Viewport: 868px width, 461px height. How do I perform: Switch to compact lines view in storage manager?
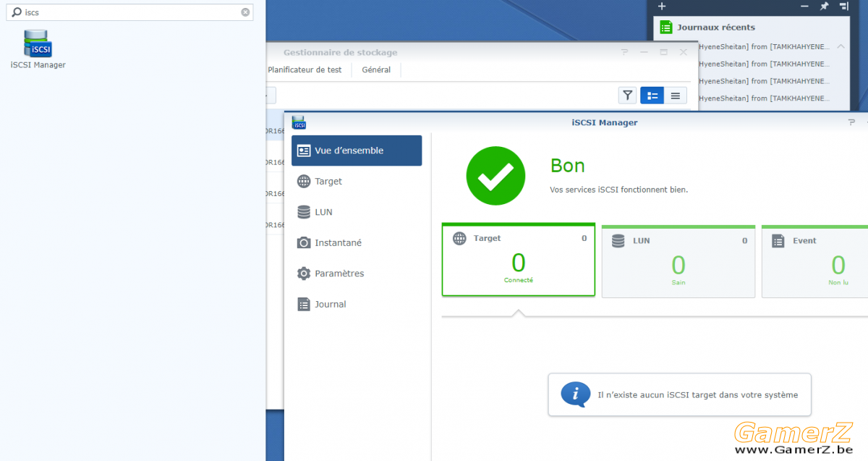[676, 95]
